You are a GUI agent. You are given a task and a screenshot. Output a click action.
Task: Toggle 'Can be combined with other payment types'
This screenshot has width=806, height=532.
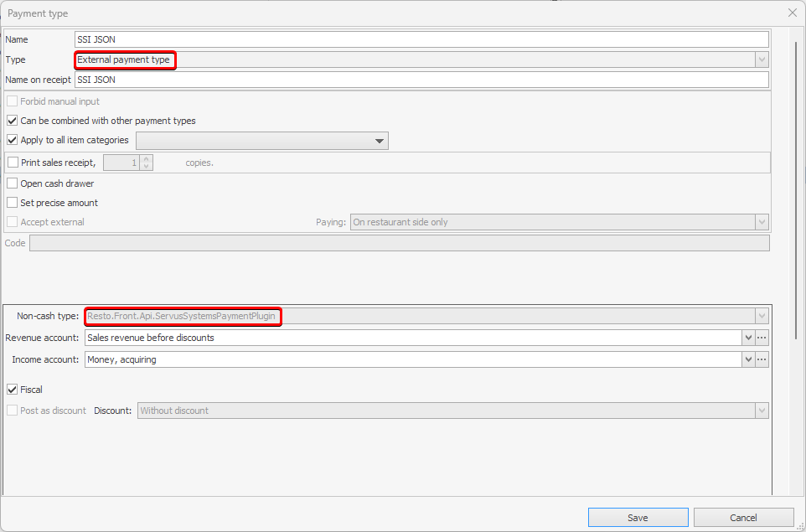[13, 121]
